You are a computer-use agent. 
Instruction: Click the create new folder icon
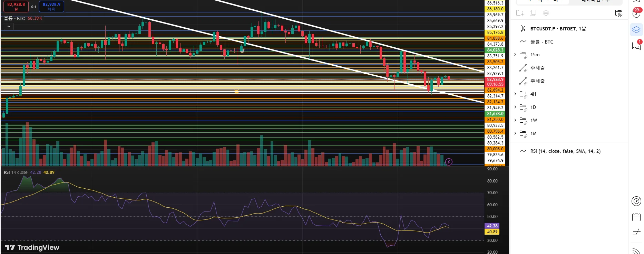tap(520, 13)
